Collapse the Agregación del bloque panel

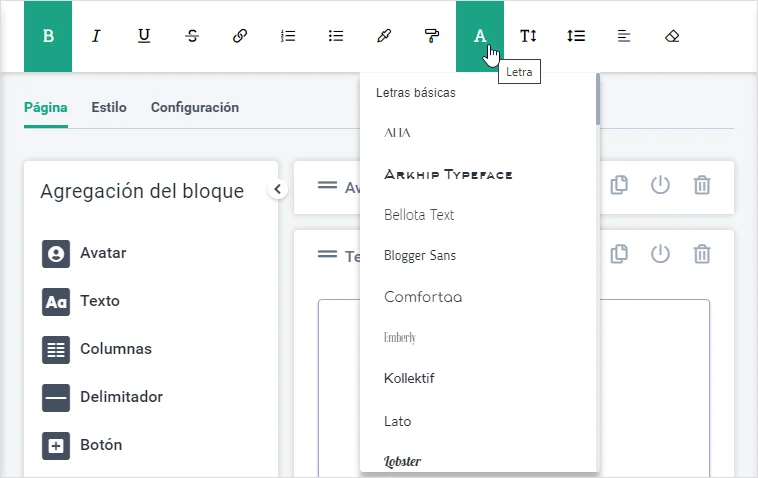(278, 189)
